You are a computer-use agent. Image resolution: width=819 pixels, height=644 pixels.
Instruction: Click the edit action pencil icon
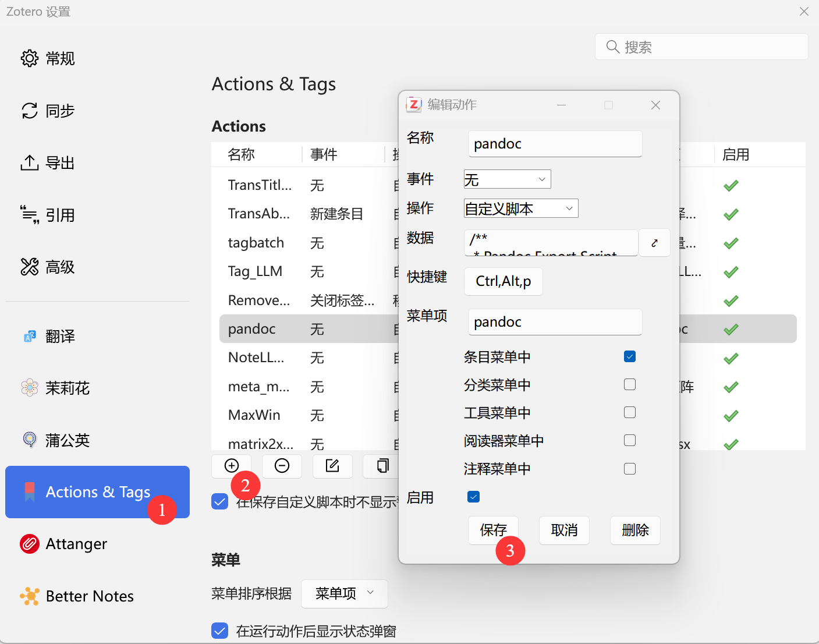pyautogui.click(x=332, y=466)
